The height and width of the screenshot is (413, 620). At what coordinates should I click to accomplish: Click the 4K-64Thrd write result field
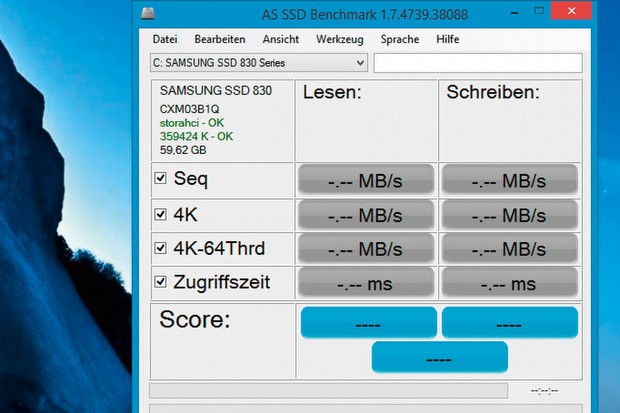510,248
